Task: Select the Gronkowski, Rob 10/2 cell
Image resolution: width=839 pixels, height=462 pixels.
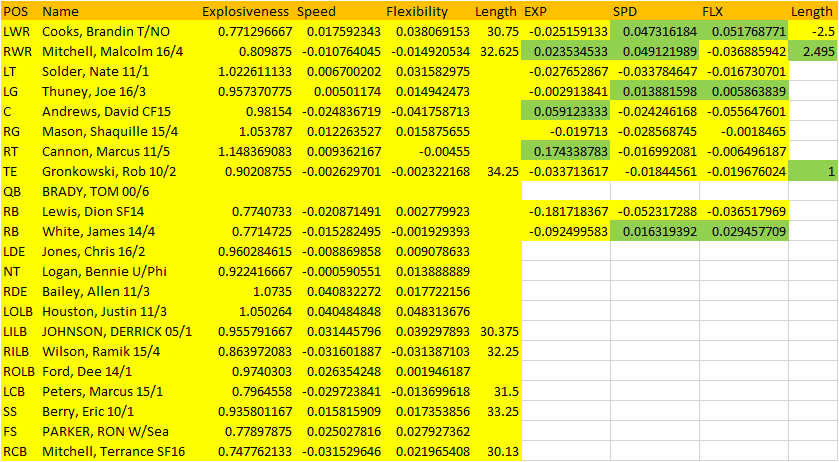Action: click(x=109, y=172)
